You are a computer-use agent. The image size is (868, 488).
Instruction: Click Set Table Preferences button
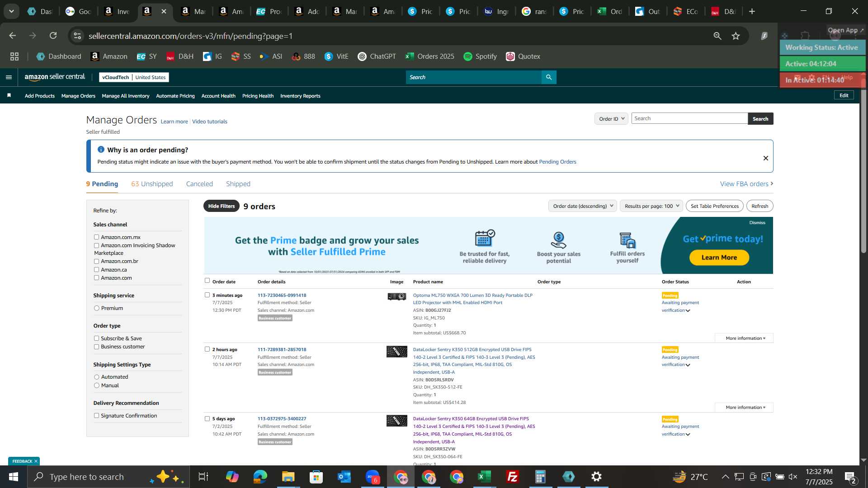click(x=715, y=206)
